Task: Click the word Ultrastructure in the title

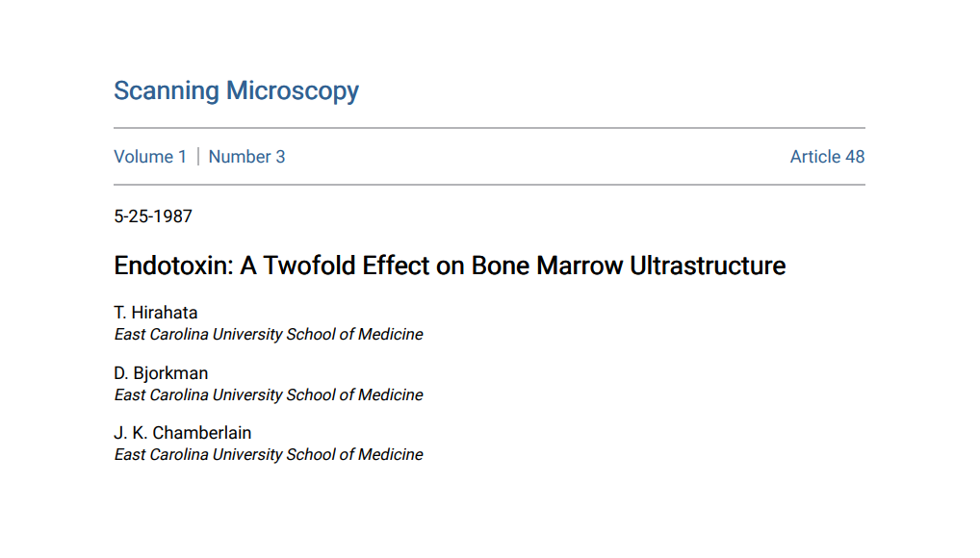Action: tap(708, 266)
